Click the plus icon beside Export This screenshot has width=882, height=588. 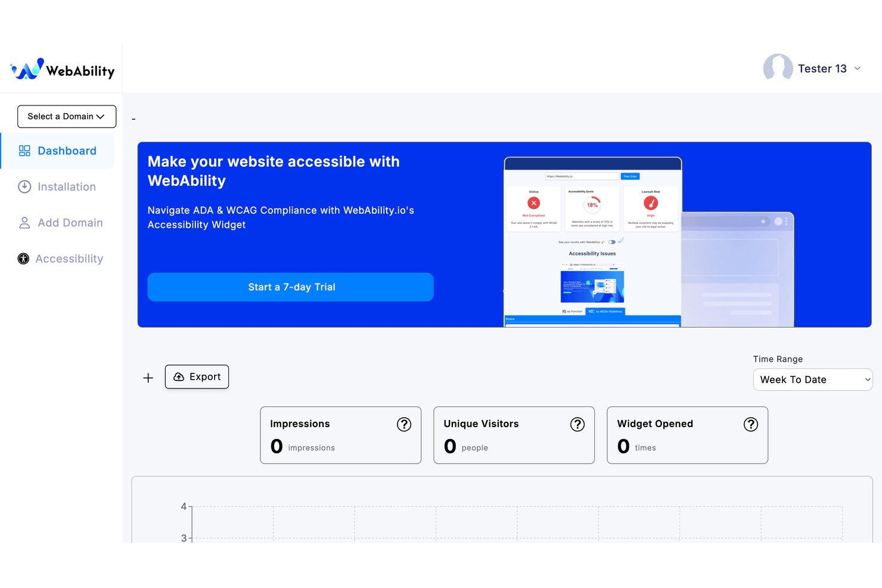[x=148, y=378]
